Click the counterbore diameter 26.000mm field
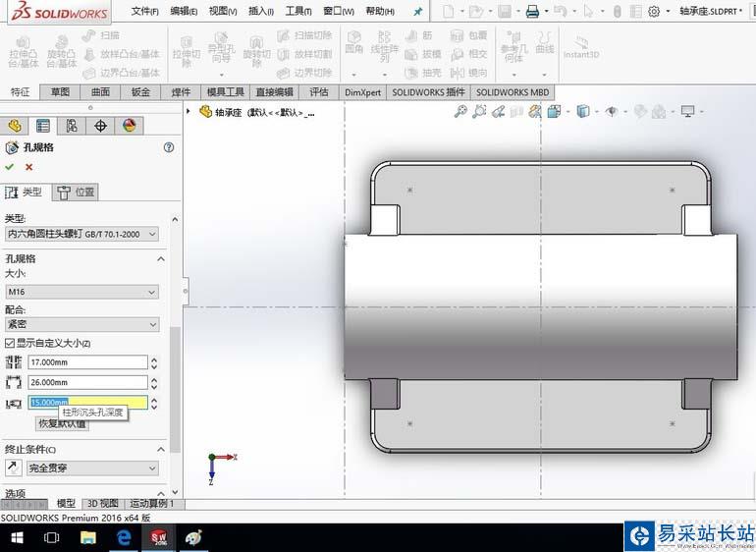756x552 pixels. pyautogui.click(x=86, y=382)
